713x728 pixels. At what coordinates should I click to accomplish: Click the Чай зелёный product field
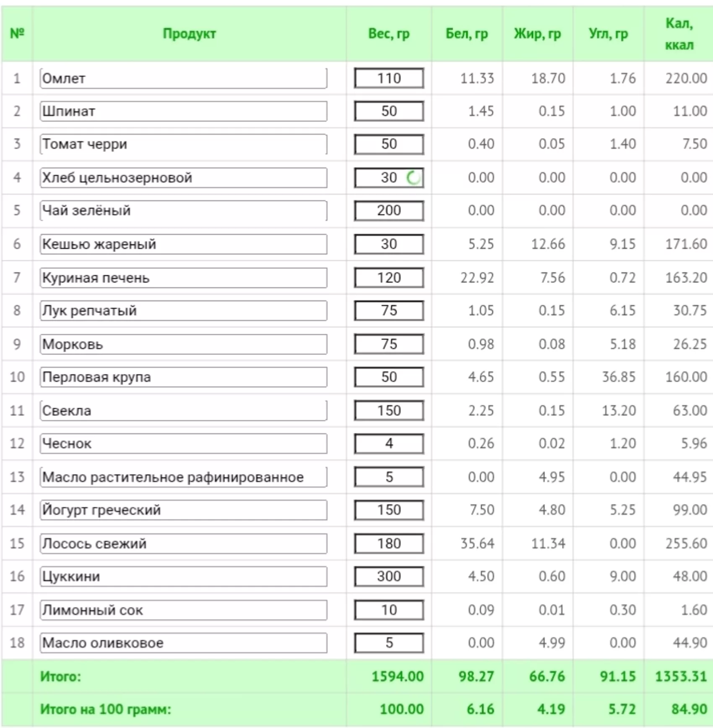click(183, 211)
